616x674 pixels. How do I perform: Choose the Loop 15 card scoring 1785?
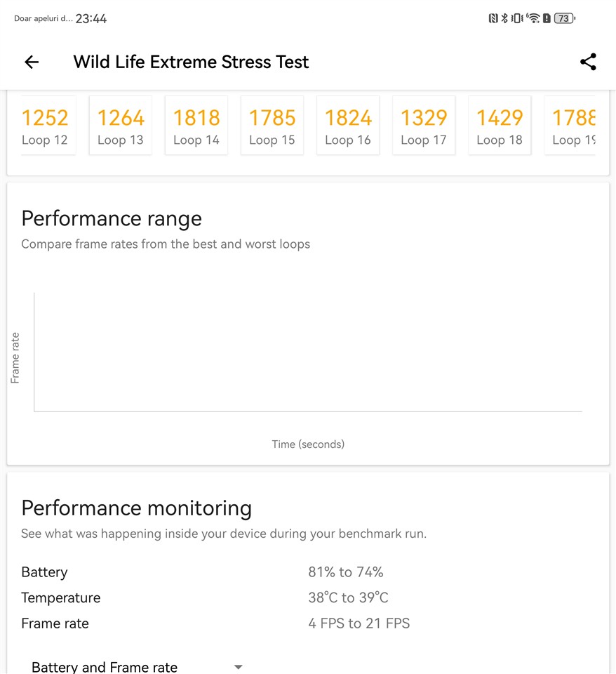coord(272,126)
